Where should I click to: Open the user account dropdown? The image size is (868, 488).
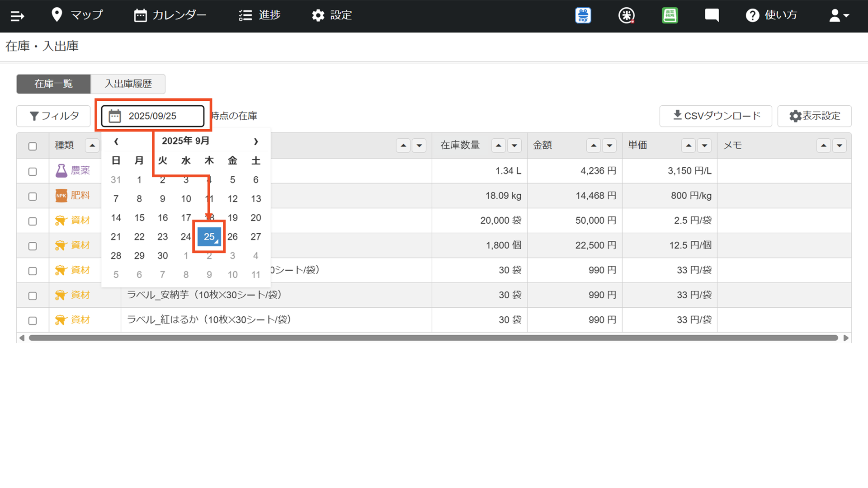pyautogui.click(x=839, y=15)
